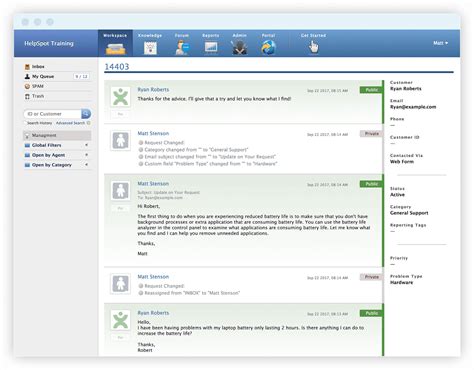Click the Inbox box icon

point(27,67)
